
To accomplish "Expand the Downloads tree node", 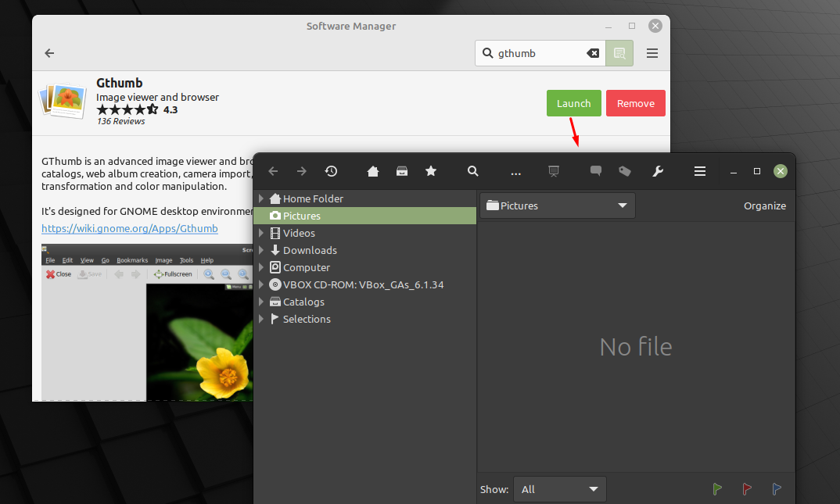I will tap(261, 250).
